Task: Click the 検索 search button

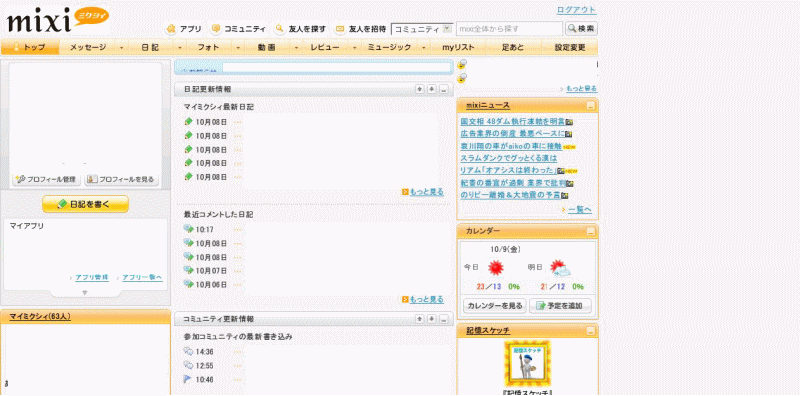Action: (x=581, y=29)
